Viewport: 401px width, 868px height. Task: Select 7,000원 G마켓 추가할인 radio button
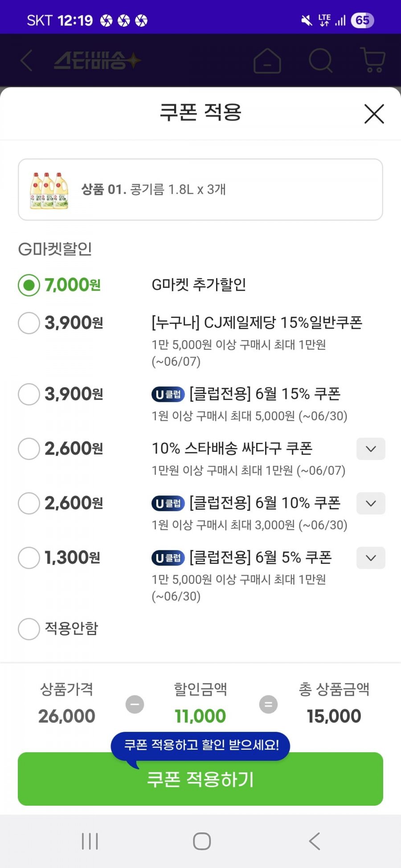tap(29, 285)
